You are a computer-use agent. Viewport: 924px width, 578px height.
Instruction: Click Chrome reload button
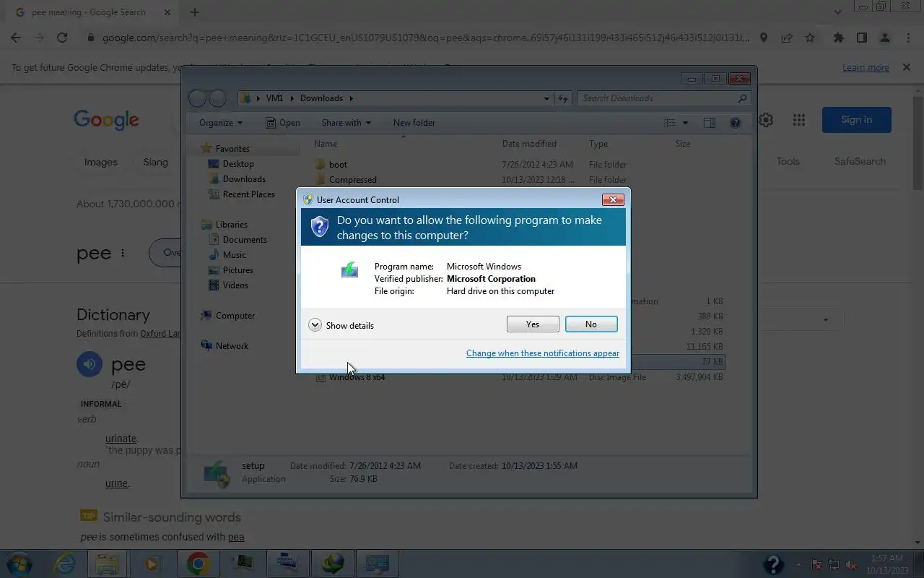[62, 38]
